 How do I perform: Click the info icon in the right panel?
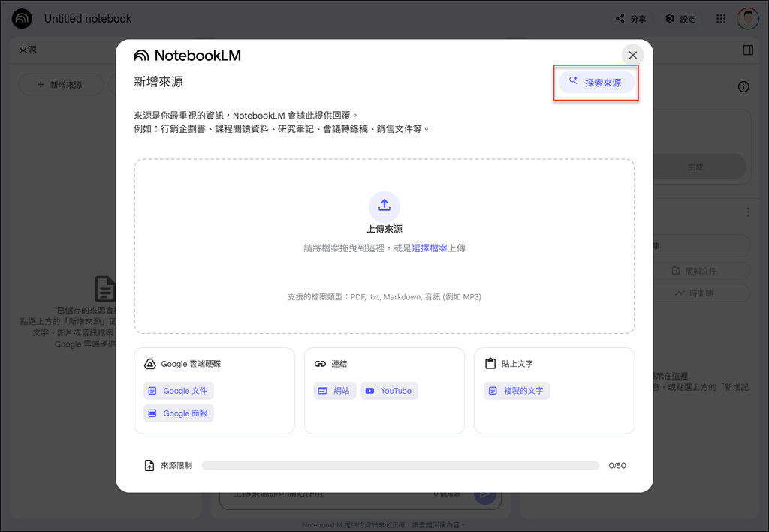click(x=743, y=87)
